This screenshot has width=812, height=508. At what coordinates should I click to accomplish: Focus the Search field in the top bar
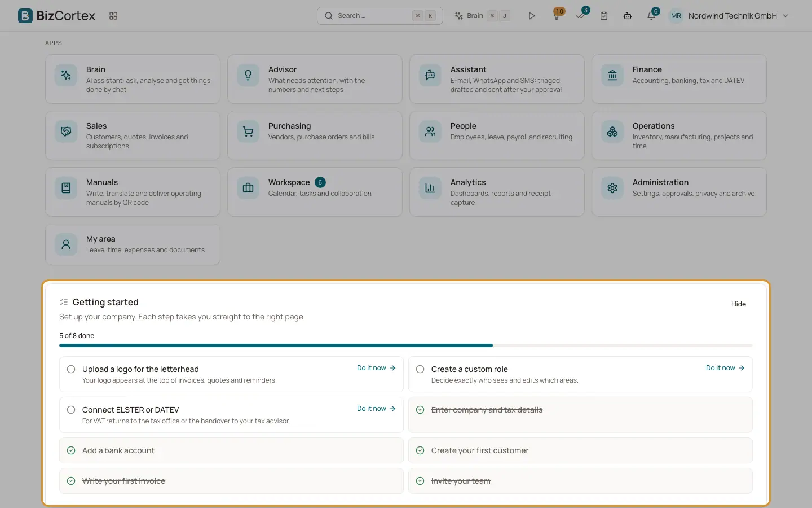click(380, 16)
